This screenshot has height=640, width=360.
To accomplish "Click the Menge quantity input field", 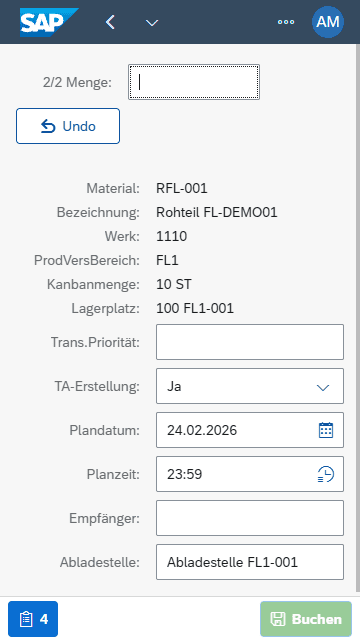I will pyautogui.click(x=194, y=82).
